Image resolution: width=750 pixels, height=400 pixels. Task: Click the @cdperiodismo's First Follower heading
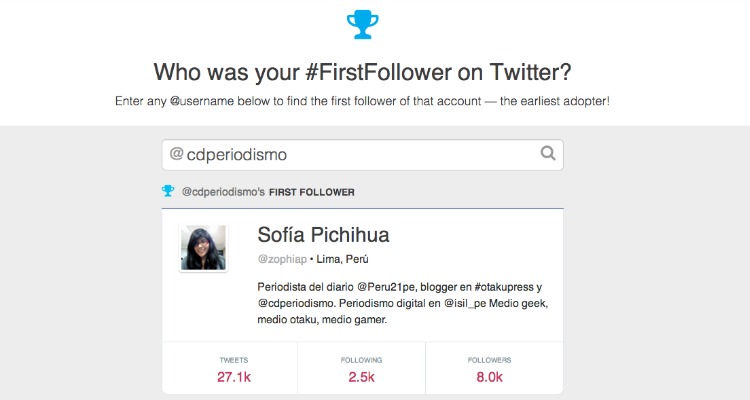click(x=268, y=192)
